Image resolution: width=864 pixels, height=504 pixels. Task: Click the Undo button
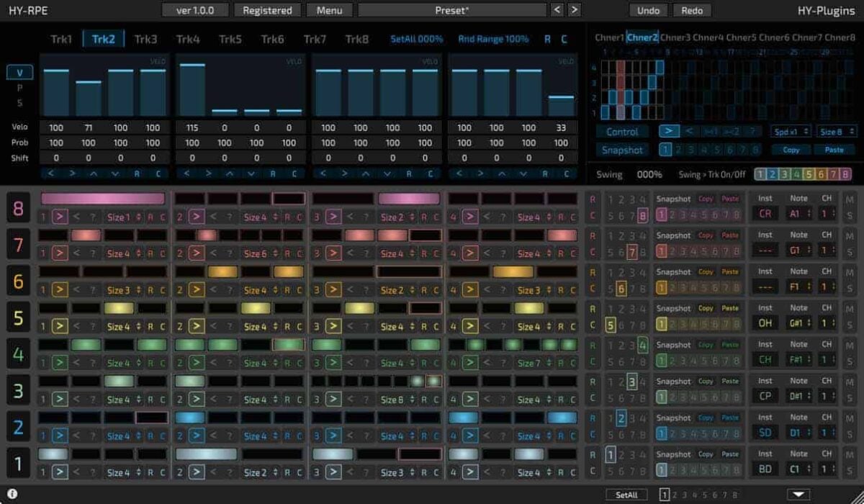[x=648, y=11]
